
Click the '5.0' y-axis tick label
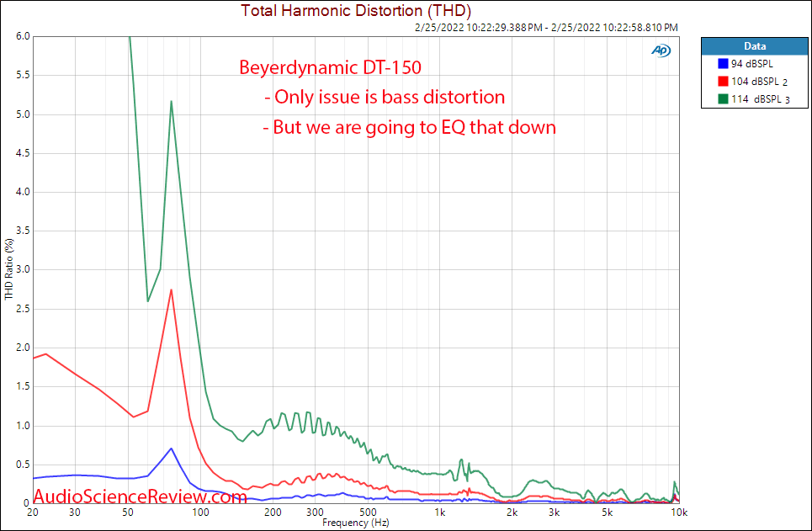(23, 114)
